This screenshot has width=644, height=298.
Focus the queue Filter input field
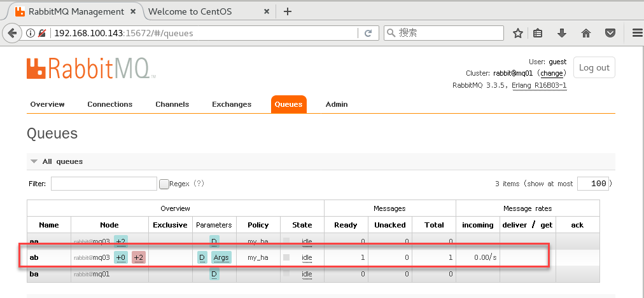point(104,184)
